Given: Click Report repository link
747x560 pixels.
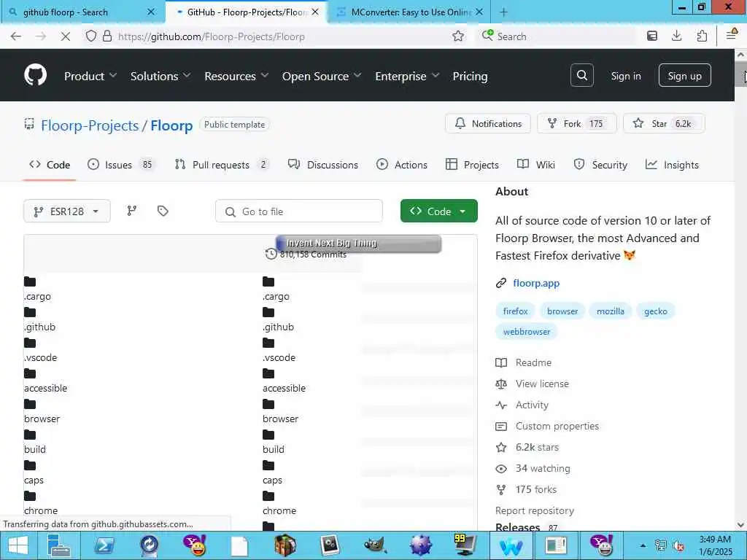Looking at the screenshot, I should tap(535, 510).
